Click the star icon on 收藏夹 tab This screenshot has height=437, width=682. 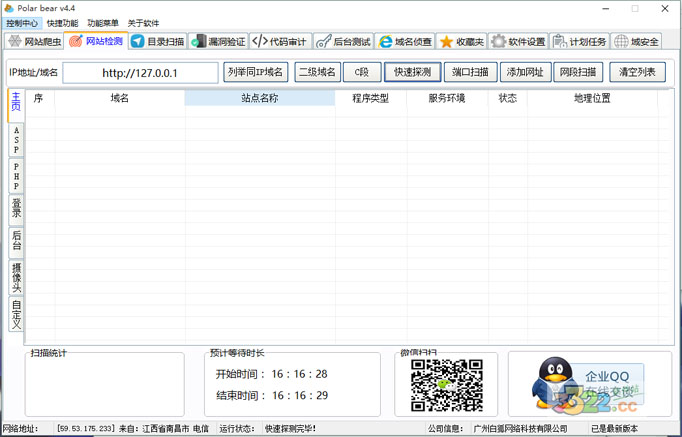coord(446,42)
